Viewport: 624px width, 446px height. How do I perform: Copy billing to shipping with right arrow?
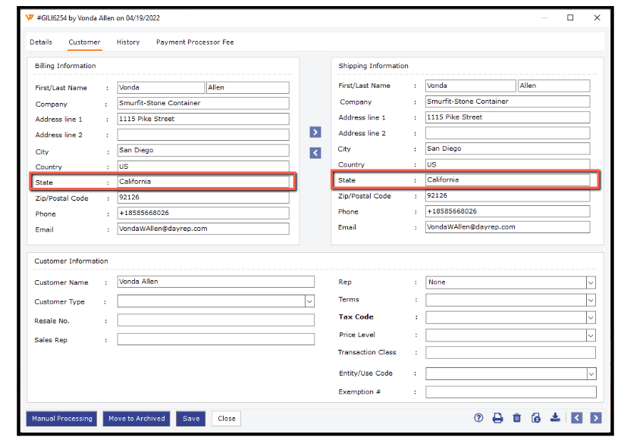315,132
